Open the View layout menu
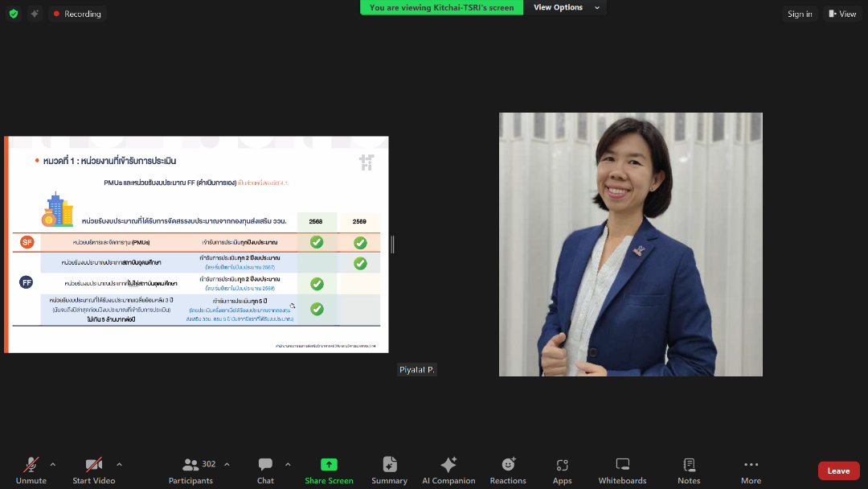This screenshot has height=489, width=868. pos(842,14)
